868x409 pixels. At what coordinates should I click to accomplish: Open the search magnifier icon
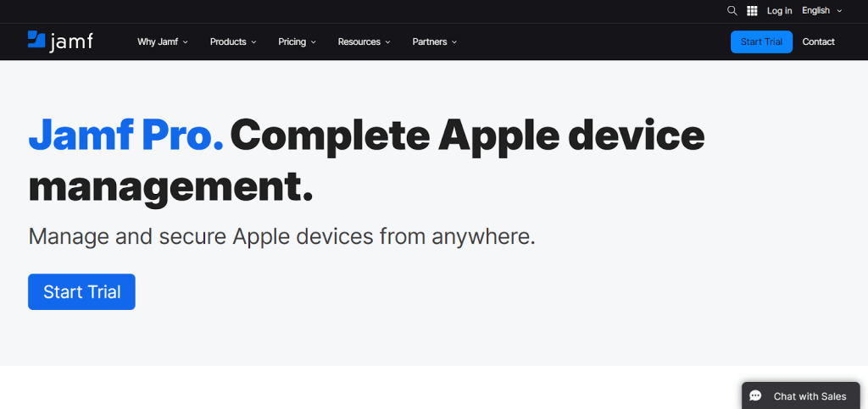tap(732, 11)
